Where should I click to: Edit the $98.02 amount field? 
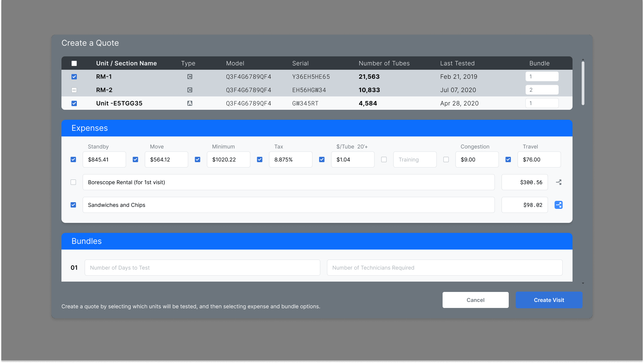pos(525,205)
